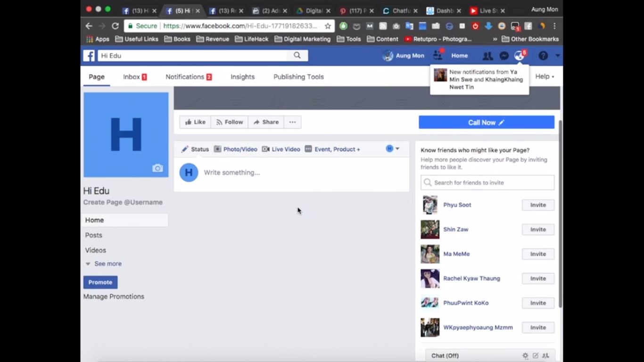Click the Call Now button
This screenshot has height=362, width=644.
pos(487,123)
